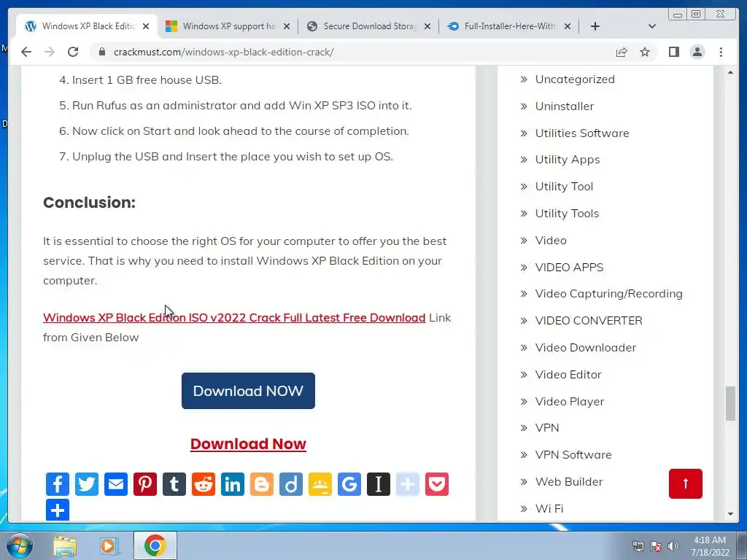Click the browser forward arrow
The width and height of the screenshot is (747, 560).
[x=50, y=52]
